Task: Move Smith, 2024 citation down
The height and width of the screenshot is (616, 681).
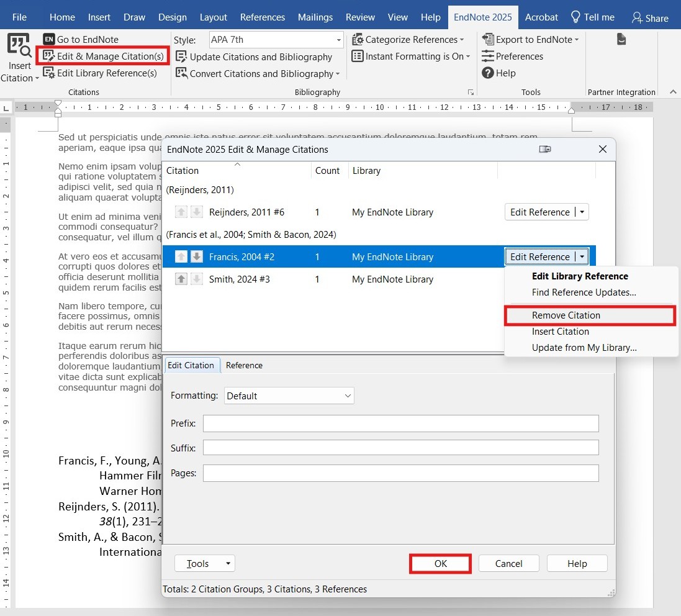Action: click(x=197, y=279)
